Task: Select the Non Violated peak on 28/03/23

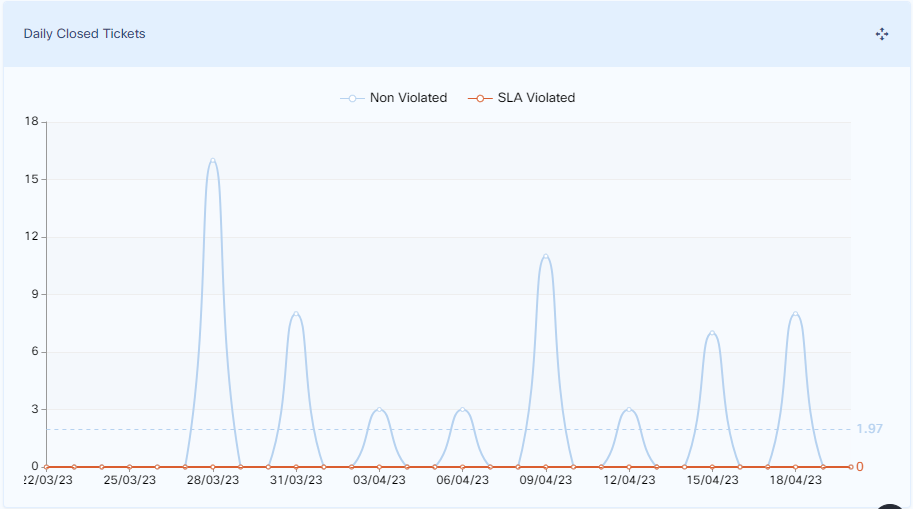Action: pos(213,160)
